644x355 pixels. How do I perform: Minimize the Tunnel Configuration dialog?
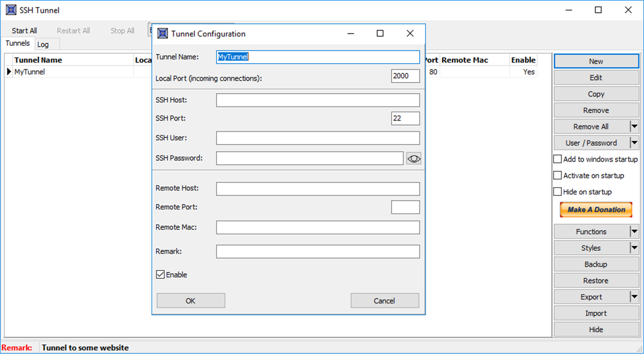pos(351,33)
